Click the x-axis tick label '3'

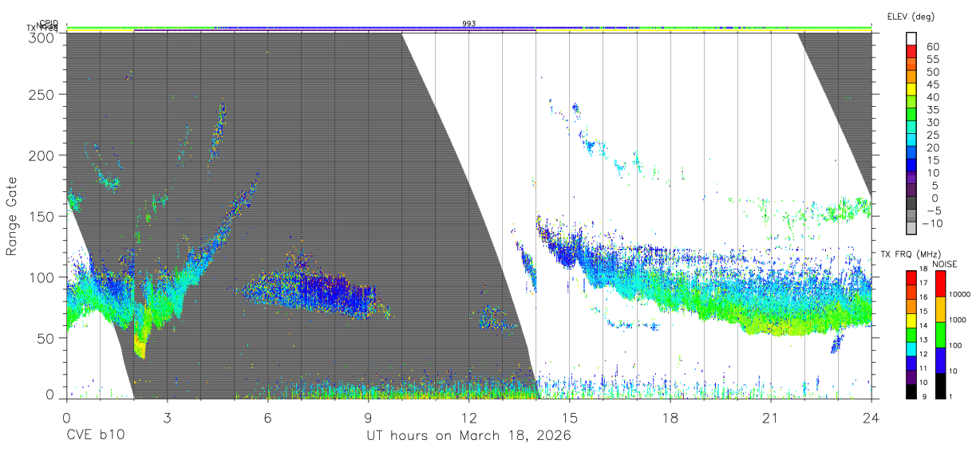click(167, 417)
